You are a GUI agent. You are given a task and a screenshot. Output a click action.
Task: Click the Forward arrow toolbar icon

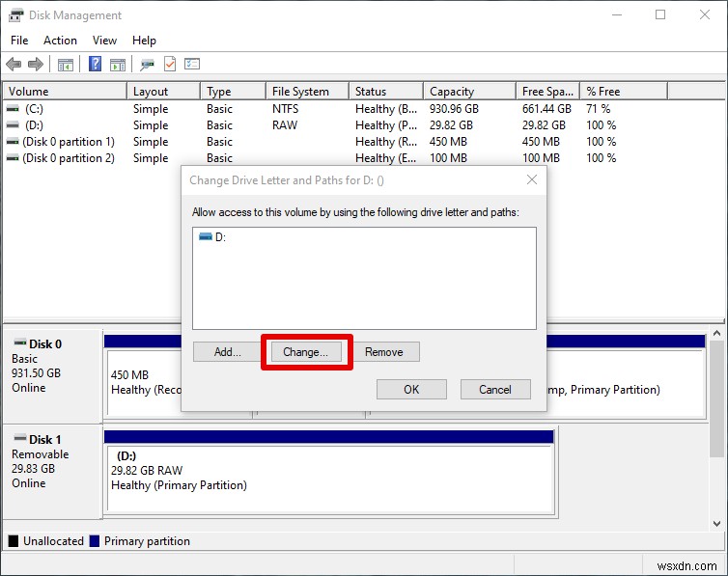click(x=36, y=64)
